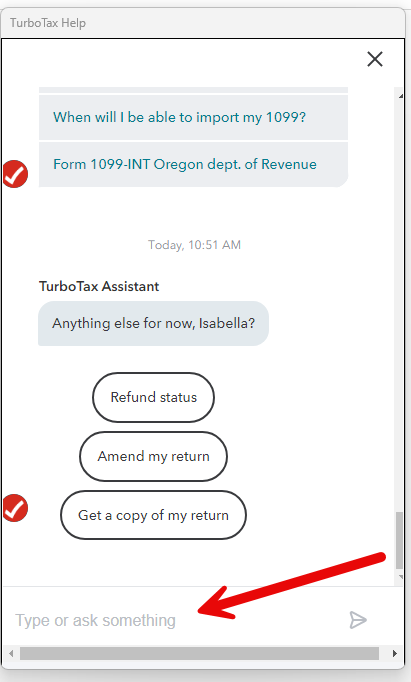Click the horizontal scrollbar thumb at the bottom
Screen dimensions: 411x682
click(x=199, y=653)
